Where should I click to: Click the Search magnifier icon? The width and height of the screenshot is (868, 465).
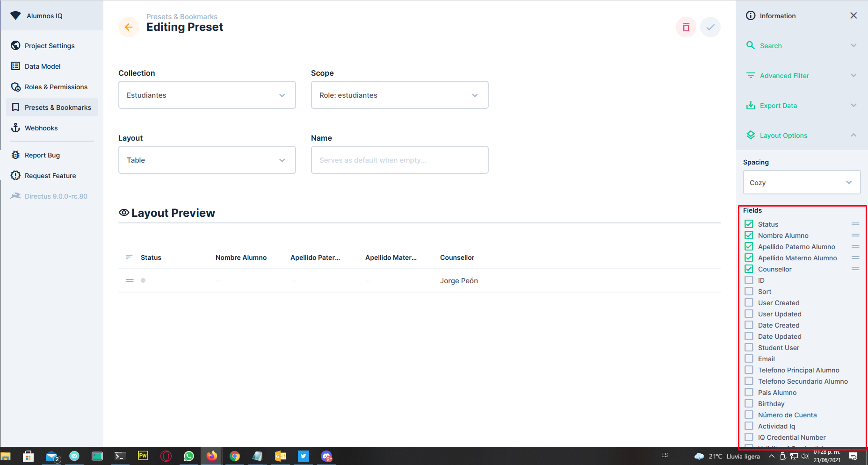pos(751,45)
